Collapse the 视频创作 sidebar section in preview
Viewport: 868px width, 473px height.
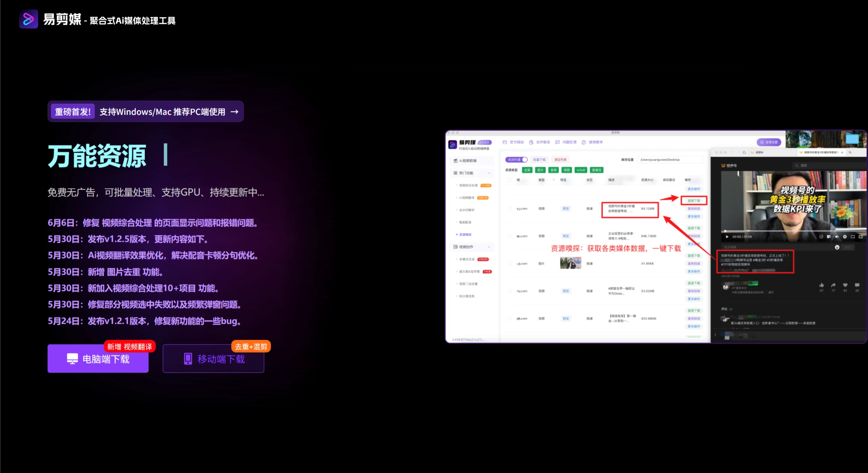pyautogui.click(x=489, y=247)
